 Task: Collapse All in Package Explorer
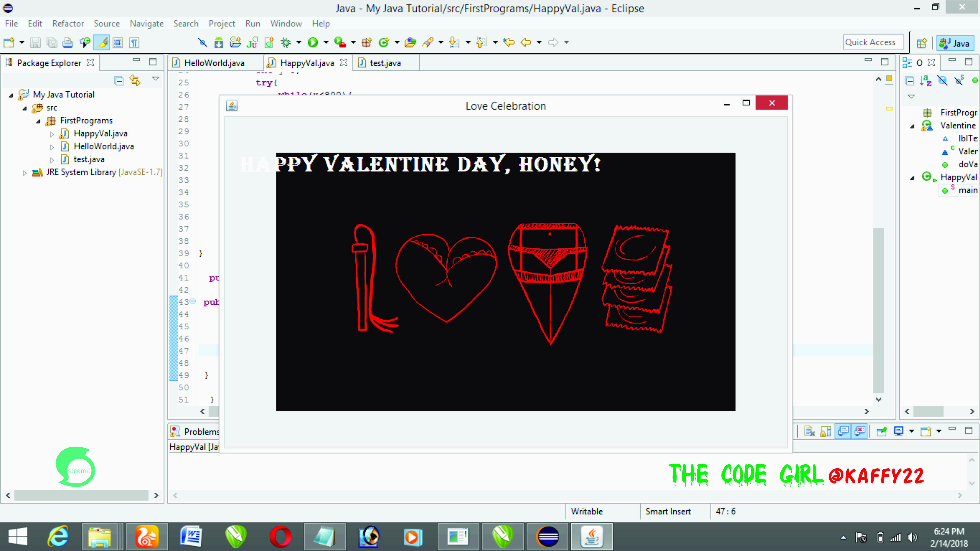[119, 81]
